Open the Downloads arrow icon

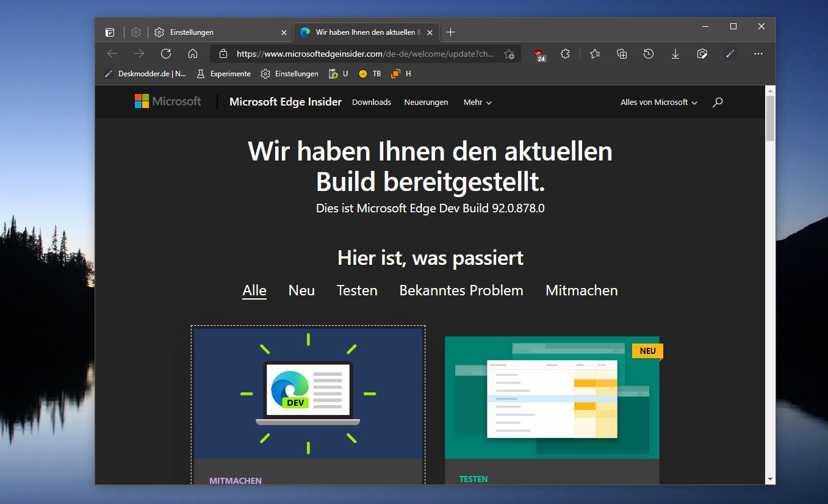click(675, 54)
